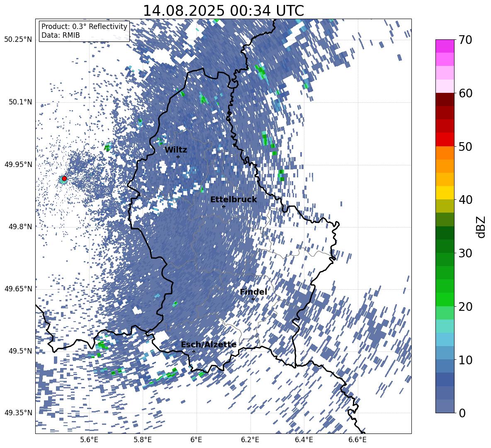
Task: Click the Product: 0.3° Reflectivity text
Action: (x=84, y=27)
